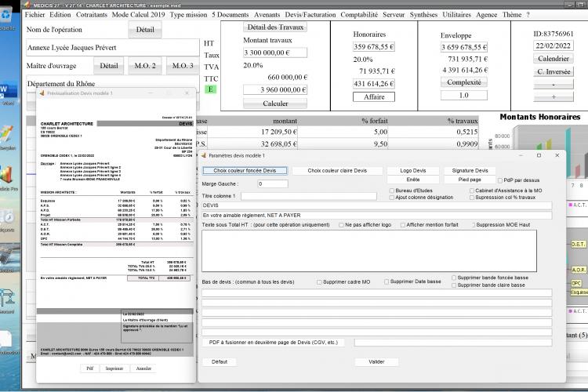
Task: Click the Complexité button
Action: tap(464, 82)
